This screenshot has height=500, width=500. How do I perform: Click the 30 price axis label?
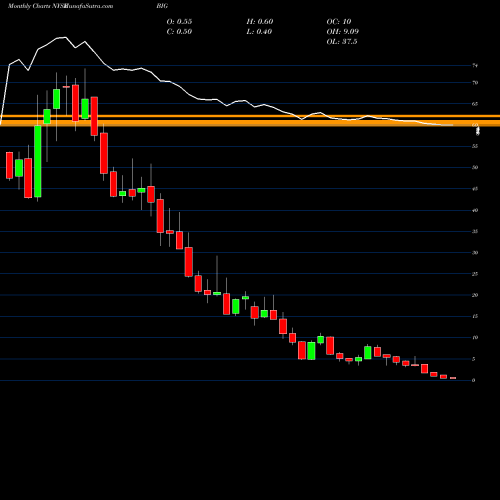click(x=475, y=253)
